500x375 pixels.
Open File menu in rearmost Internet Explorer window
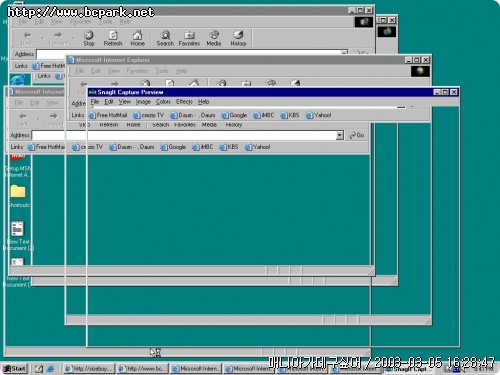(23, 22)
